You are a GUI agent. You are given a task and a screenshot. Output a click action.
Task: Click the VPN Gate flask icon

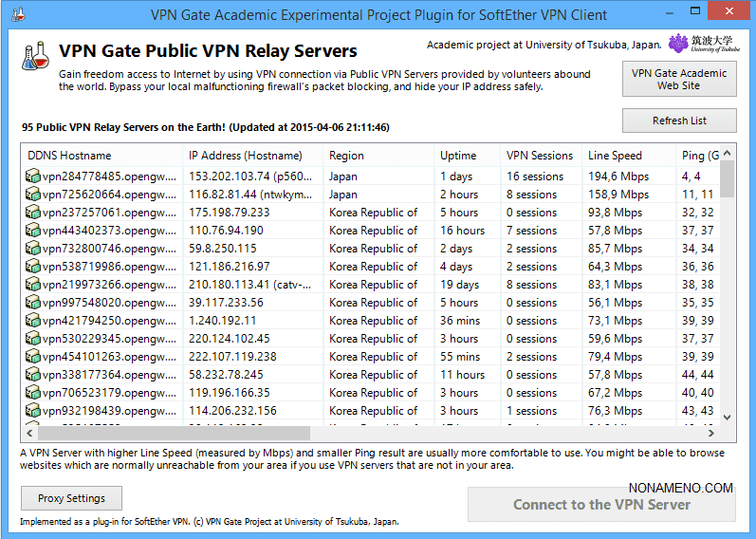pyautogui.click(x=36, y=56)
